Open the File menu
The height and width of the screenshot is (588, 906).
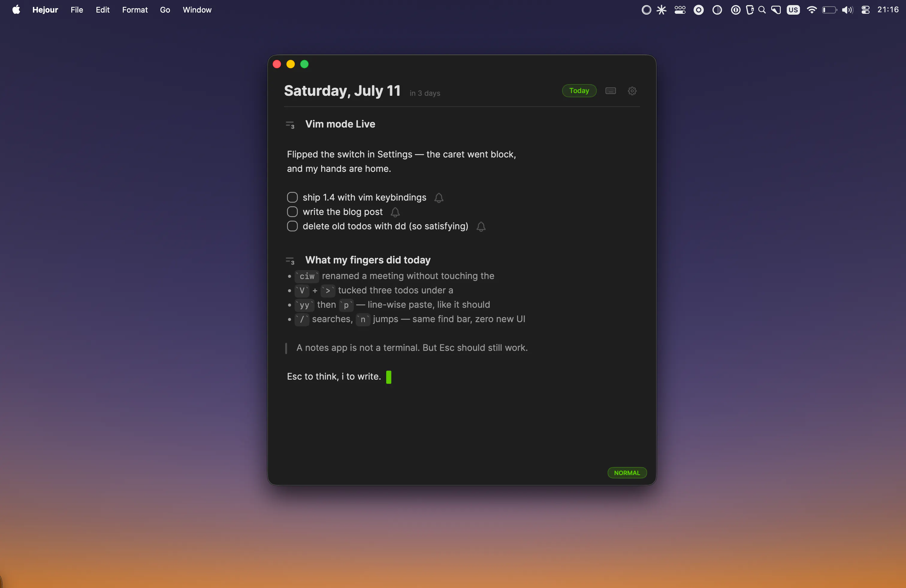(76, 10)
